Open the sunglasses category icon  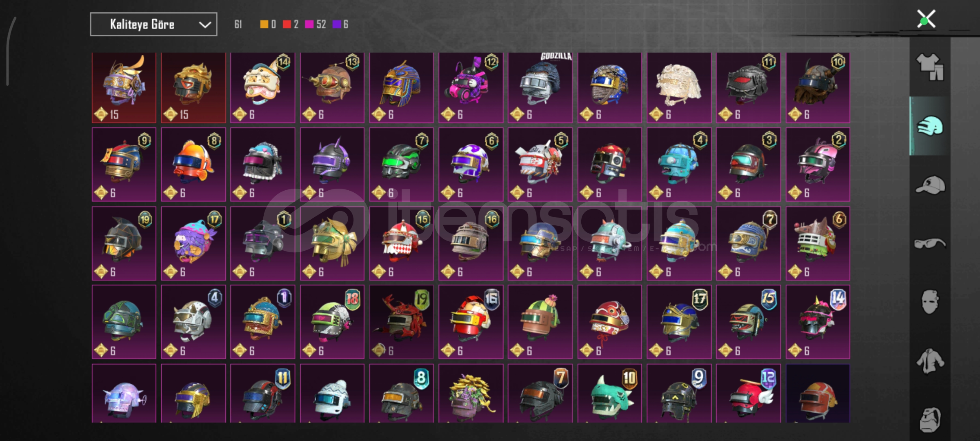click(x=930, y=244)
